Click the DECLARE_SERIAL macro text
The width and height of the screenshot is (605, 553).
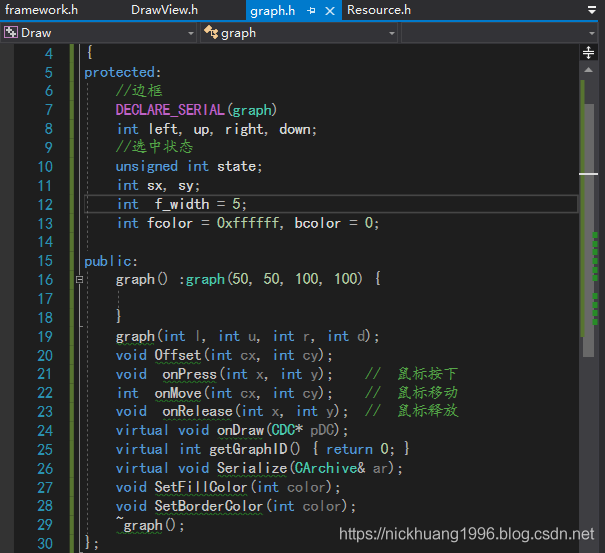pos(170,110)
